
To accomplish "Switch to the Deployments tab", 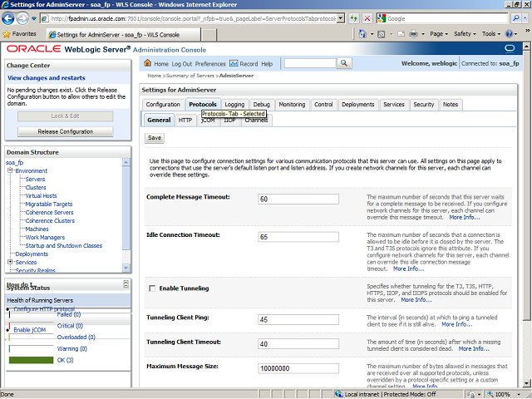I will point(357,105).
